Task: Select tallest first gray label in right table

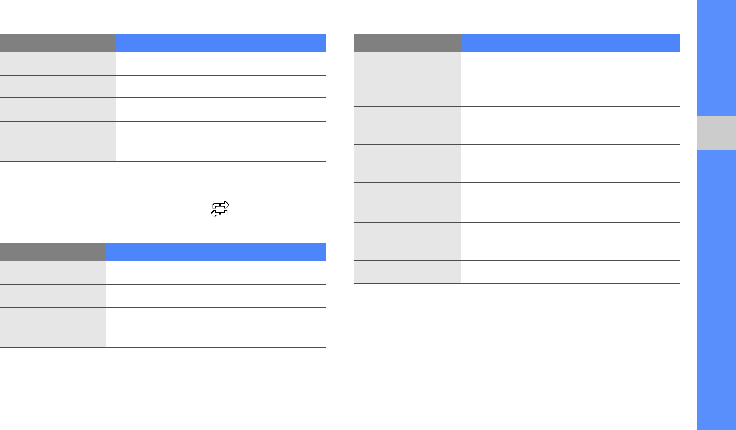Action: coord(407,78)
